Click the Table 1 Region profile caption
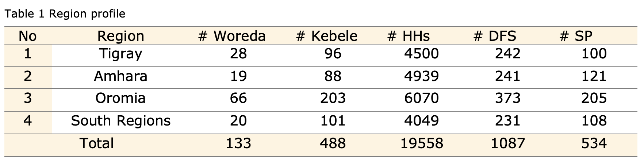Image resolution: width=644 pixels, height=162 pixels. click(65, 14)
